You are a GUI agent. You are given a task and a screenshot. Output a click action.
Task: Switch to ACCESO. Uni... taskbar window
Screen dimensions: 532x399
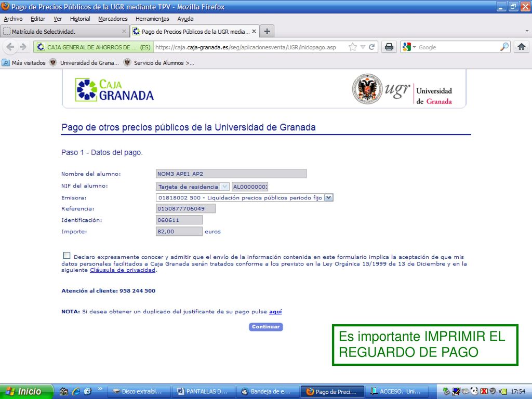click(x=396, y=392)
